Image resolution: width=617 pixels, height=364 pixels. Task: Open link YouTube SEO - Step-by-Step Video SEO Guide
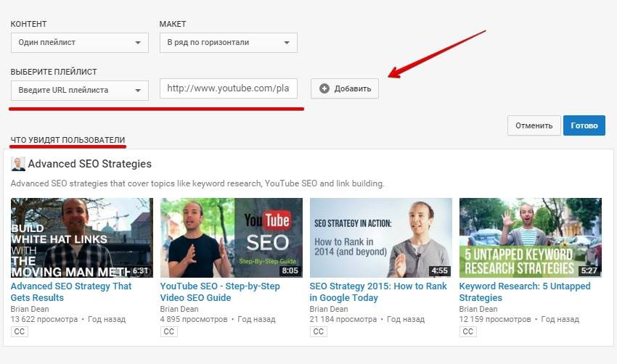[220, 291]
